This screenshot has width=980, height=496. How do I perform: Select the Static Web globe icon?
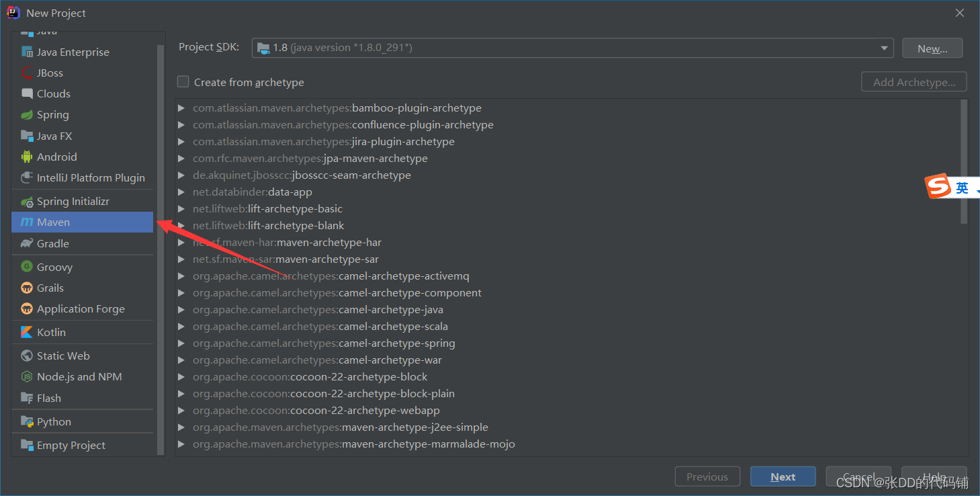[27, 356]
